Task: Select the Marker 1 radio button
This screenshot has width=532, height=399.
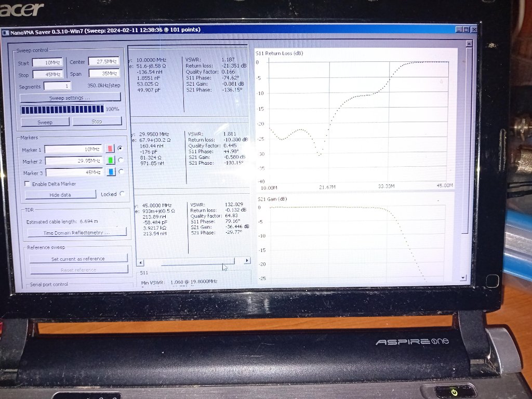Action: point(121,149)
